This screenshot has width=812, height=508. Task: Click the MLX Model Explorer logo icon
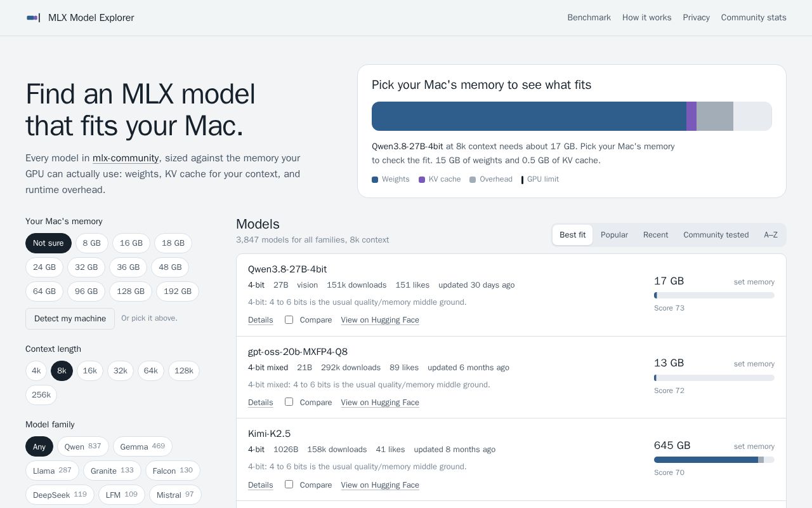tap(33, 18)
